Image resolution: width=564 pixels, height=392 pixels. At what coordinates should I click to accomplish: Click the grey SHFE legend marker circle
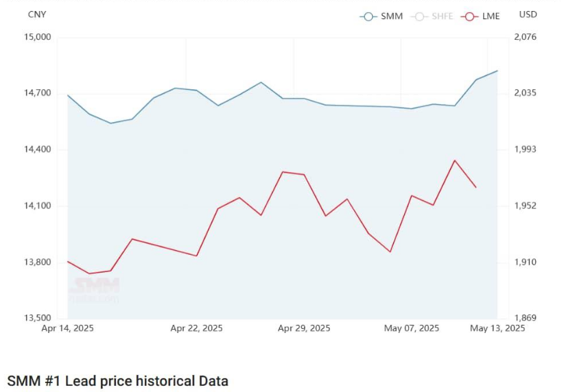coord(419,16)
